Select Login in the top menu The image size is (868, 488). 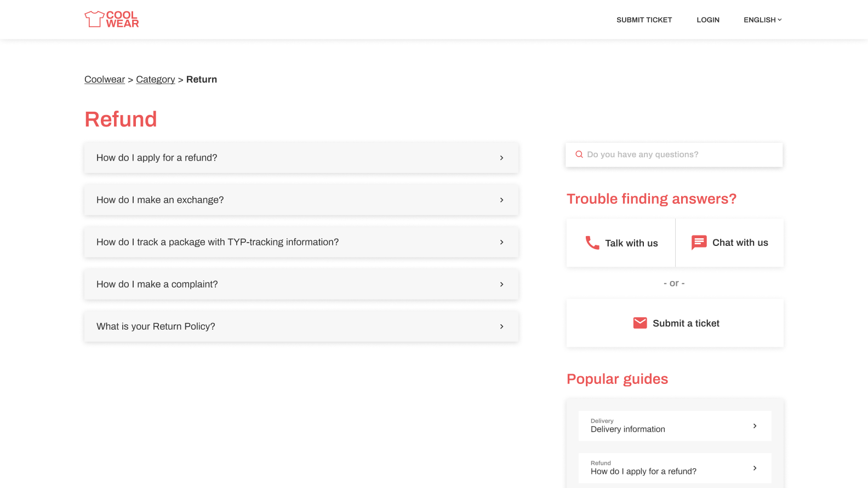[707, 20]
